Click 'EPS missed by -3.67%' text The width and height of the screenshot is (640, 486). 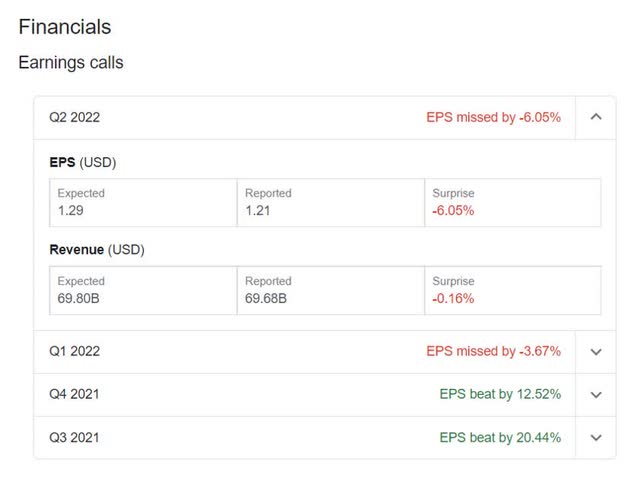493,352
